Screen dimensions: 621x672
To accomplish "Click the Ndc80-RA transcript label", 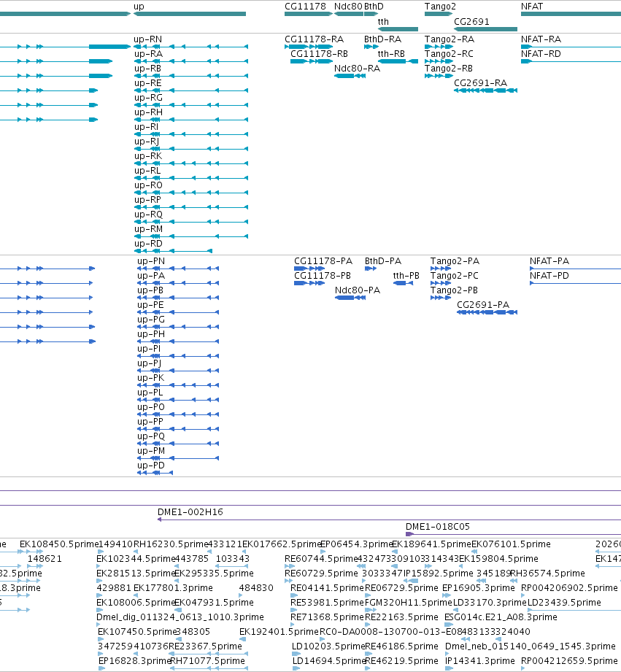I will click(x=357, y=69).
